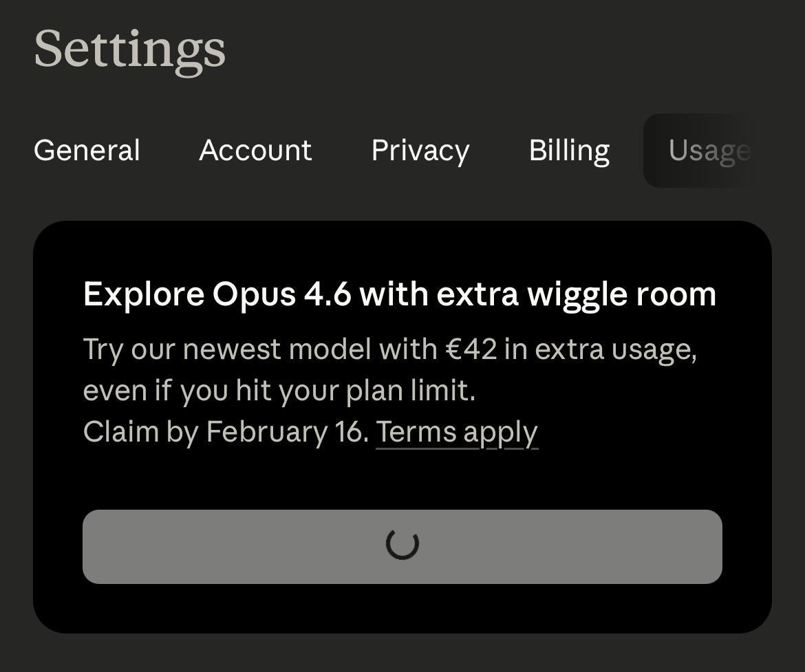The height and width of the screenshot is (672, 805).
Task: Click 'Try our newest model' sentence start
Action: click(x=182, y=349)
